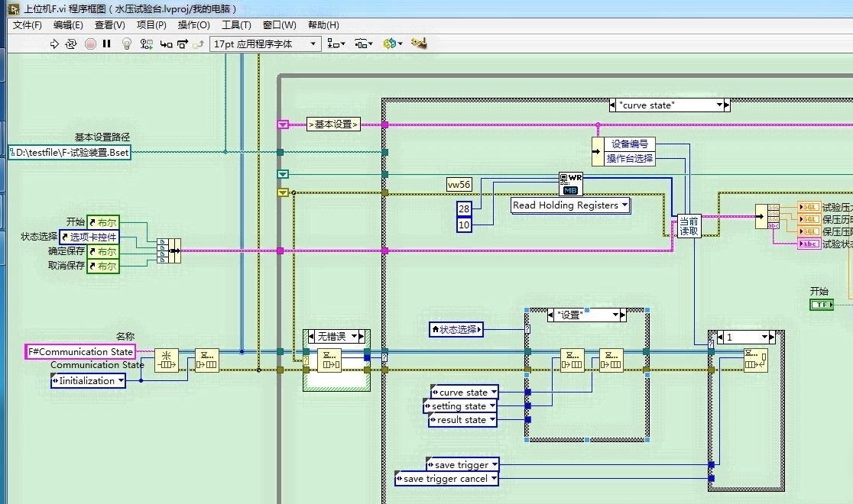
Task: Select enqueue node inside the "1" case
Action: click(756, 360)
